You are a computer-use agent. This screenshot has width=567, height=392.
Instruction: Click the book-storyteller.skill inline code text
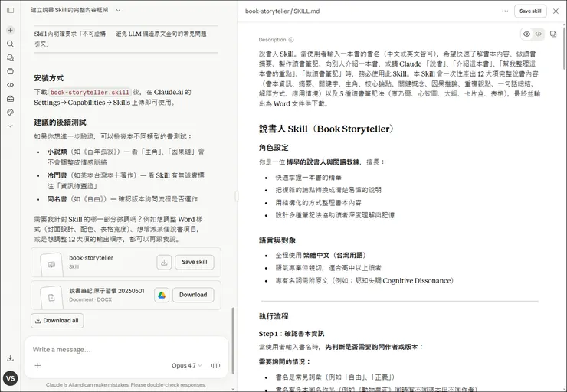(x=90, y=93)
